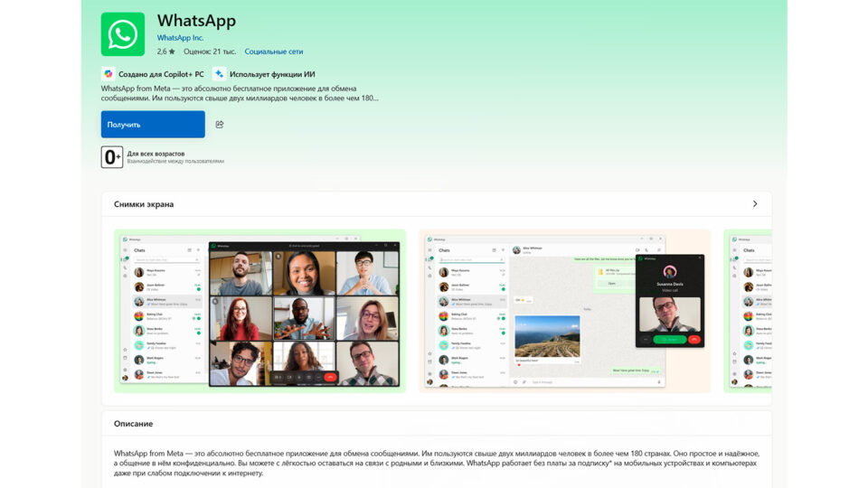
Task: Click the Оценок: 21 тыс. rating count
Action: click(x=210, y=52)
